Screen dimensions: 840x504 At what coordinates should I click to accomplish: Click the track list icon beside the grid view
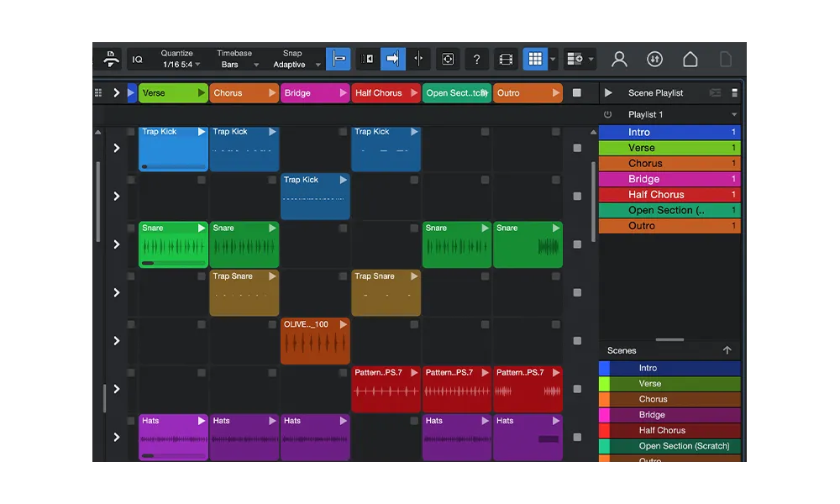pyautogui.click(x=575, y=59)
